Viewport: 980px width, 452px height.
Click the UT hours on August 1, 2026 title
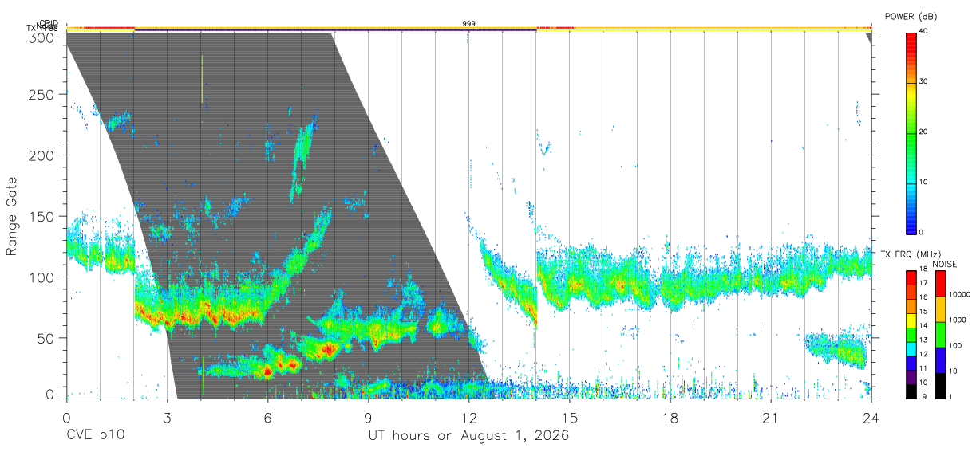468,436
